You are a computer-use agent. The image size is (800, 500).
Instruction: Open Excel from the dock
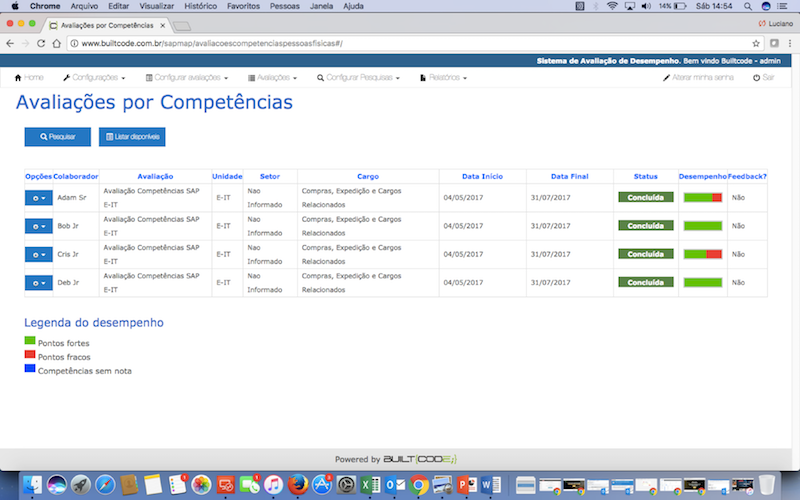coord(370,485)
